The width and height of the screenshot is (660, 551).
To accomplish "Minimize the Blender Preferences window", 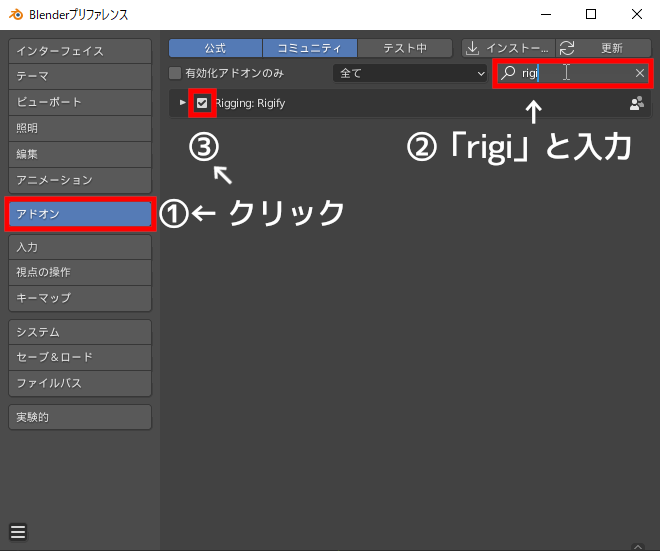I will click(x=546, y=14).
